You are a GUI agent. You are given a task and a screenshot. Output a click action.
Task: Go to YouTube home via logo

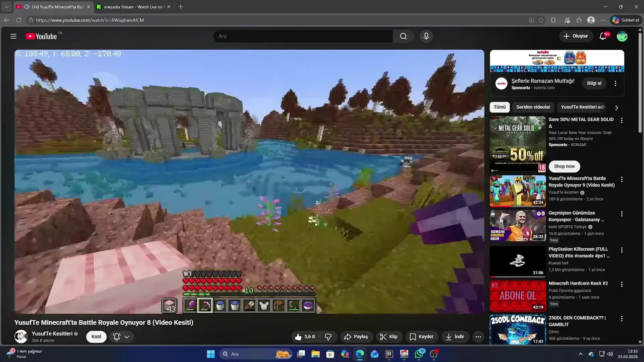coord(41,36)
